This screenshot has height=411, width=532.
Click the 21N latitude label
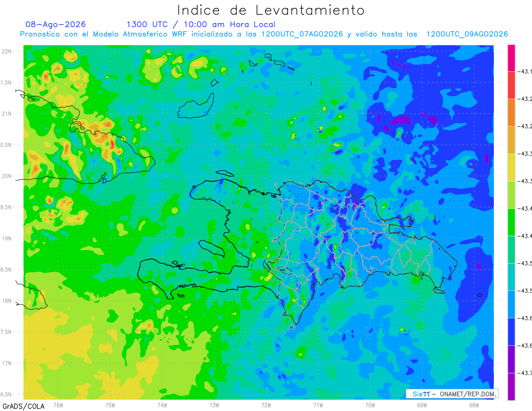click(7, 114)
